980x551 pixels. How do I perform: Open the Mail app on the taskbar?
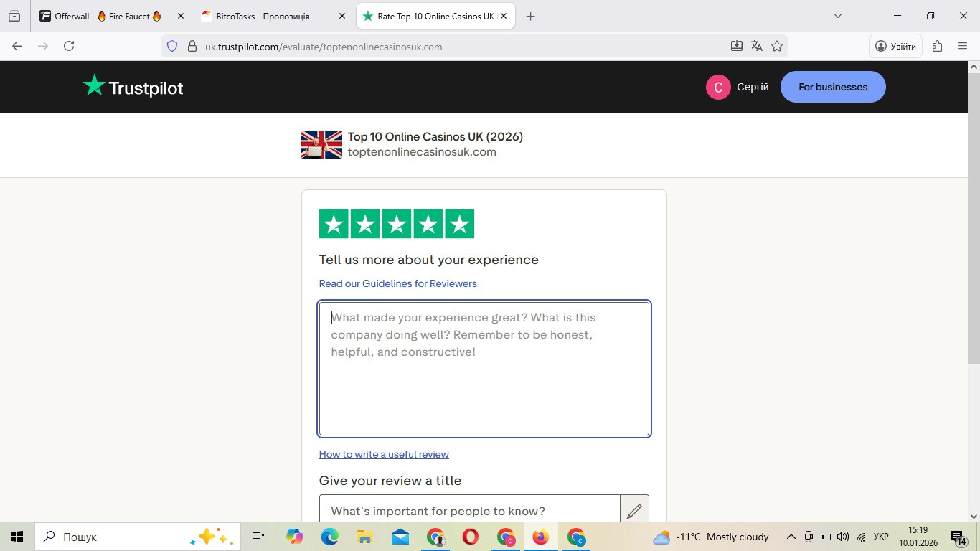tap(400, 537)
